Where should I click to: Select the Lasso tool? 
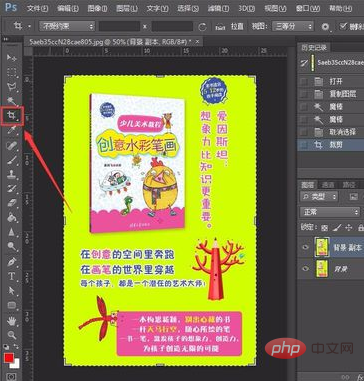tap(12, 87)
